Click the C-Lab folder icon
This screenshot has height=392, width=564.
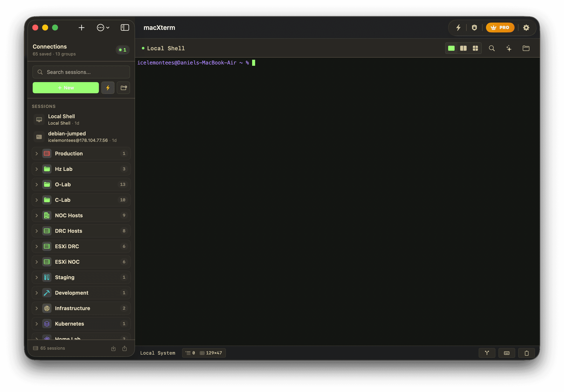click(x=47, y=200)
